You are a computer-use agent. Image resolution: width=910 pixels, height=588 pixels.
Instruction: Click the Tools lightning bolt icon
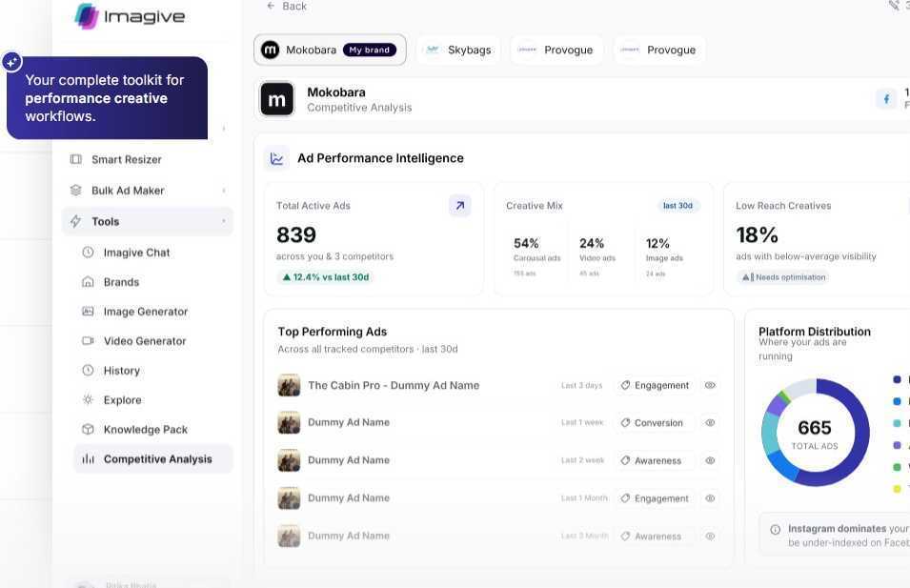(76, 221)
